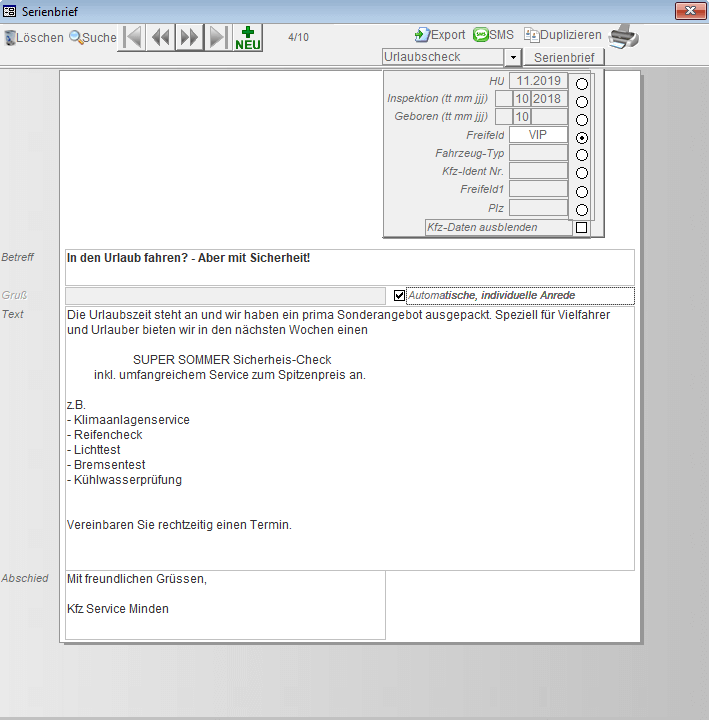Send the letter as SMS
709x720 pixels.
pyautogui.click(x=481, y=35)
